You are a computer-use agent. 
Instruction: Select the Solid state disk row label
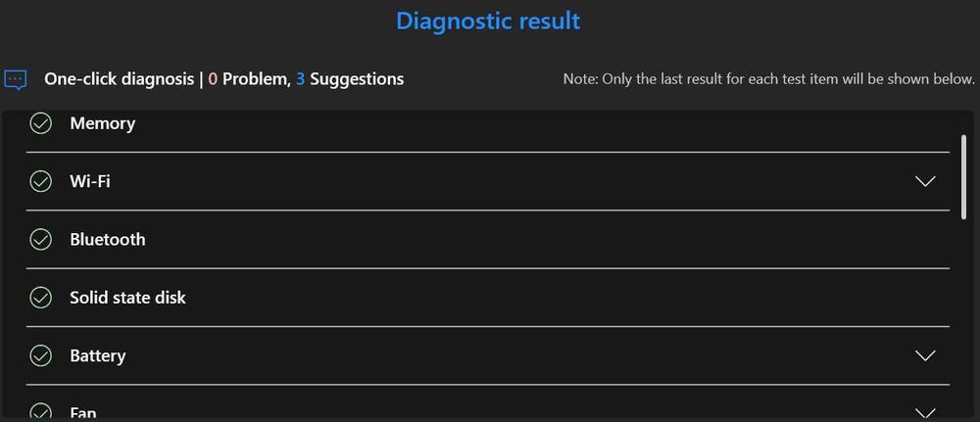pyautogui.click(x=127, y=298)
